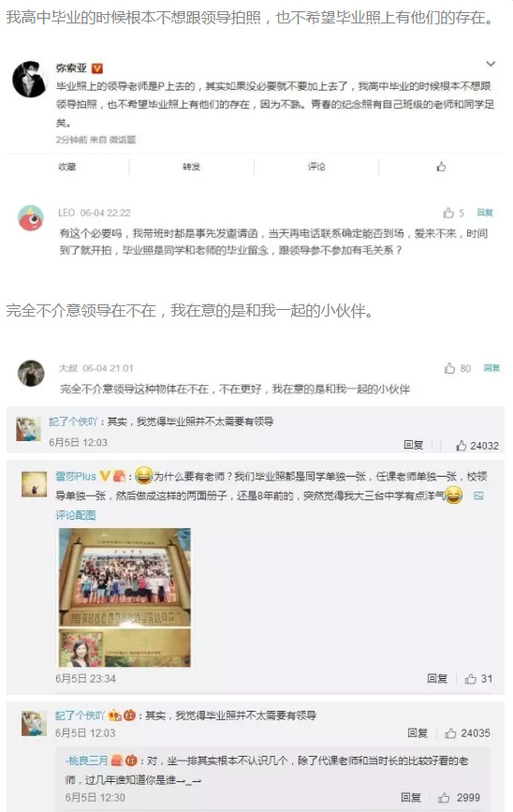Open the 评论配图 image link
Image resolution: width=513 pixels, height=812 pixels.
click(76, 515)
